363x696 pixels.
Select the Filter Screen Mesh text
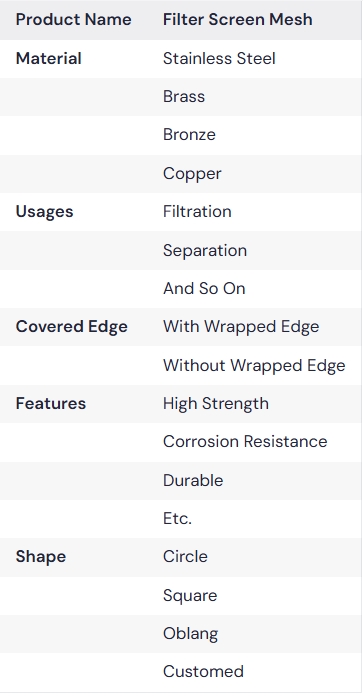coord(237,20)
